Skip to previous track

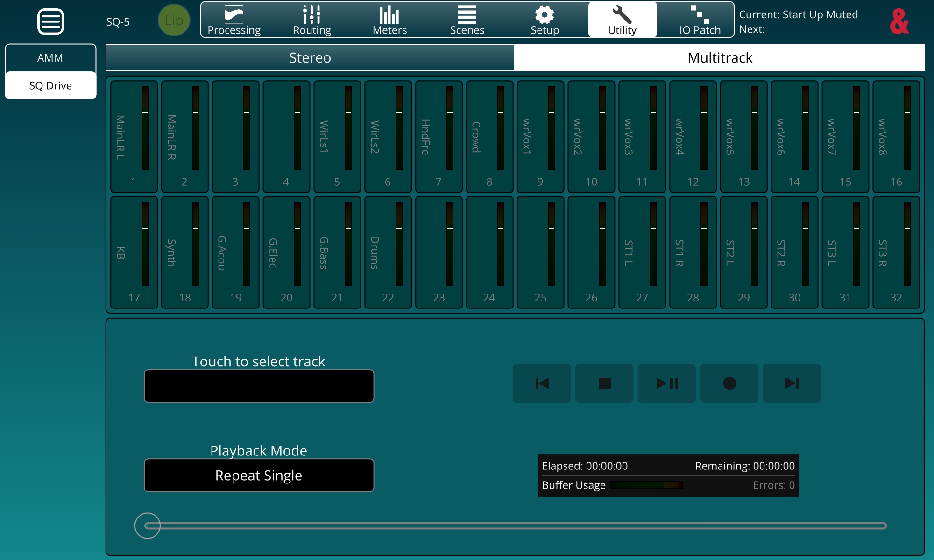pos(542,383)
